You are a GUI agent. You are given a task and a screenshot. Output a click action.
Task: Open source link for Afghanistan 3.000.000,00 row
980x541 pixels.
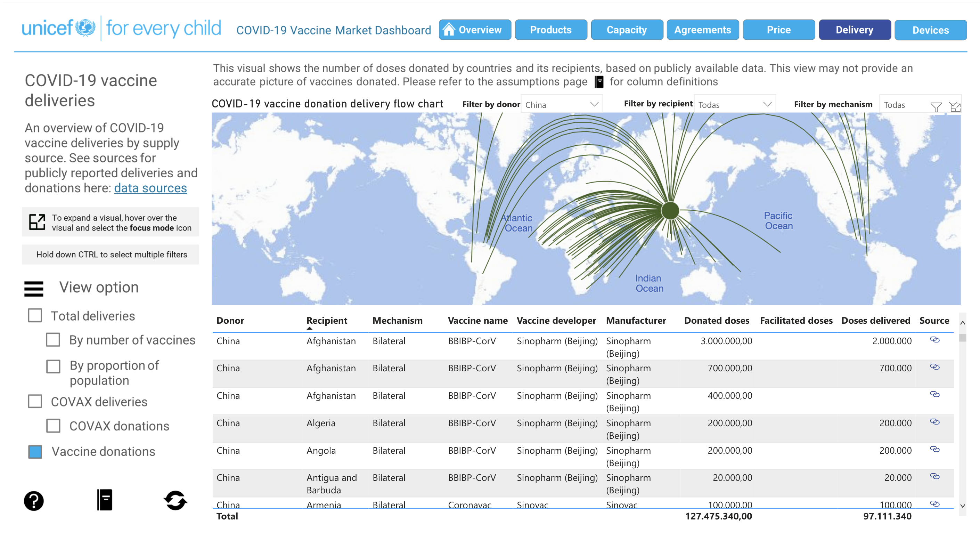click(935, 340)
